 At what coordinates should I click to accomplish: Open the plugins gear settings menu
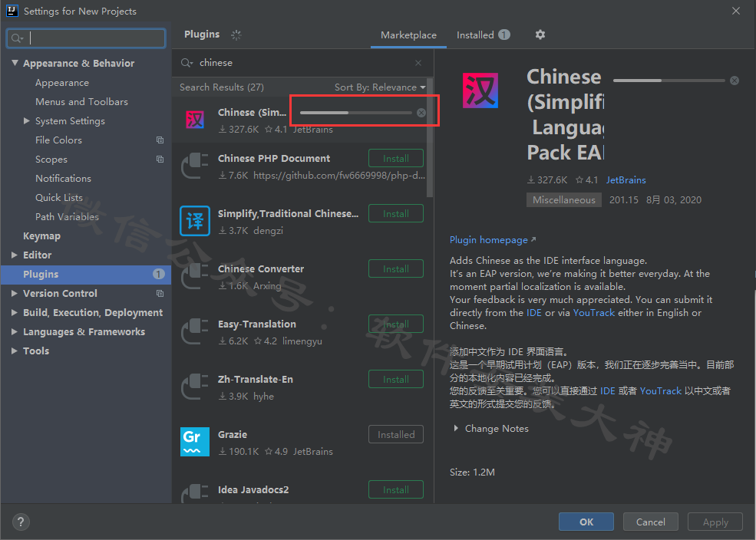(540, 35)
